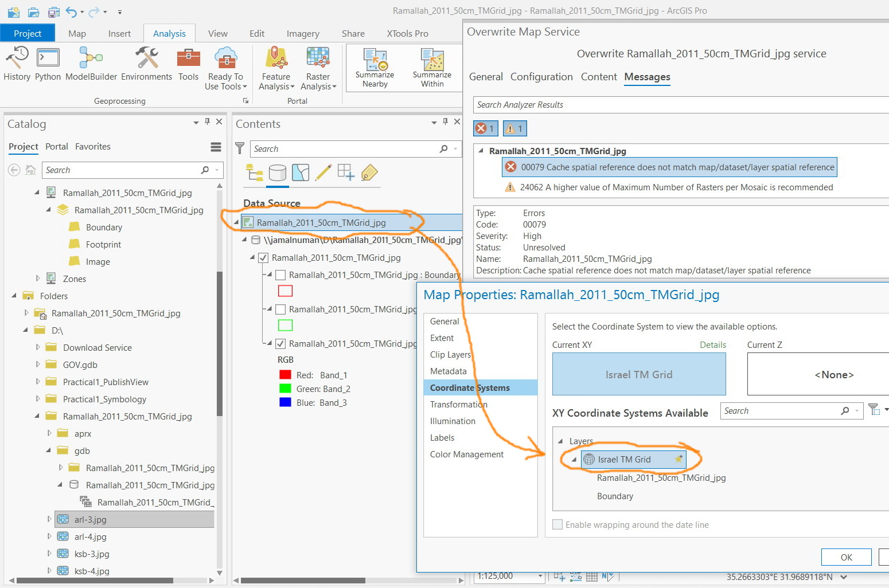Click the Details link for Current XY
Screen dimensions: 889x588
[713, 345]
